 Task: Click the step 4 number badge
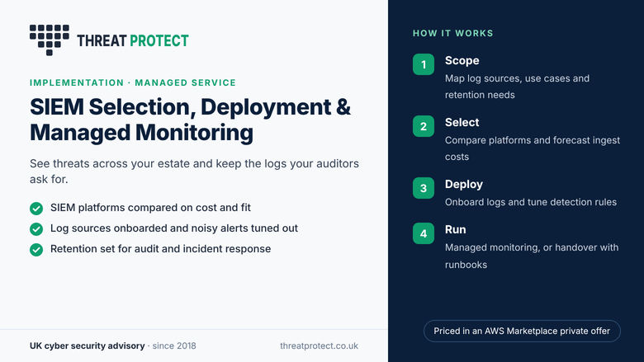click(424, 233)
